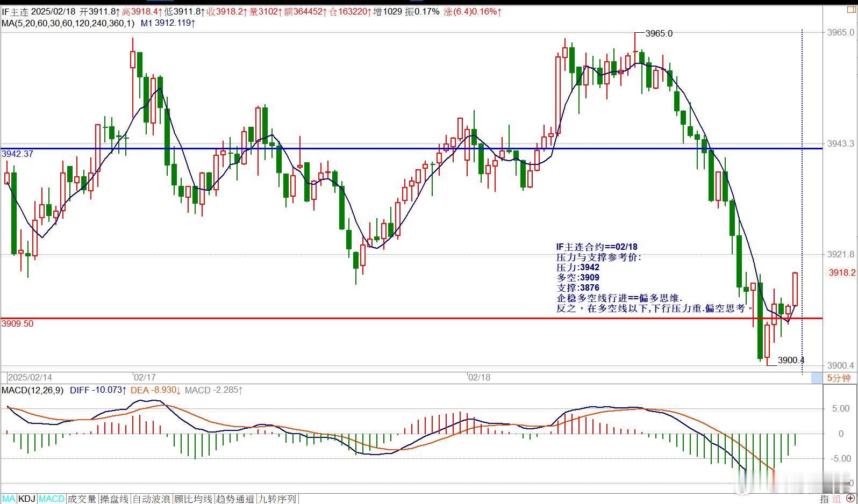Screen dimensions: 858x504
Task: Click the 2025/02/14 date label
Action: click(x=30, y=377)
